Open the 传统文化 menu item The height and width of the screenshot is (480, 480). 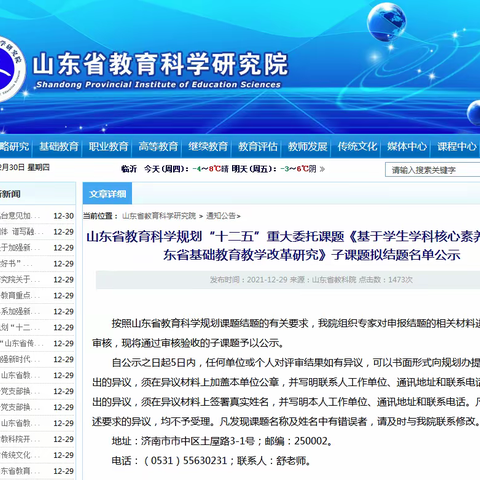[357, 146]
